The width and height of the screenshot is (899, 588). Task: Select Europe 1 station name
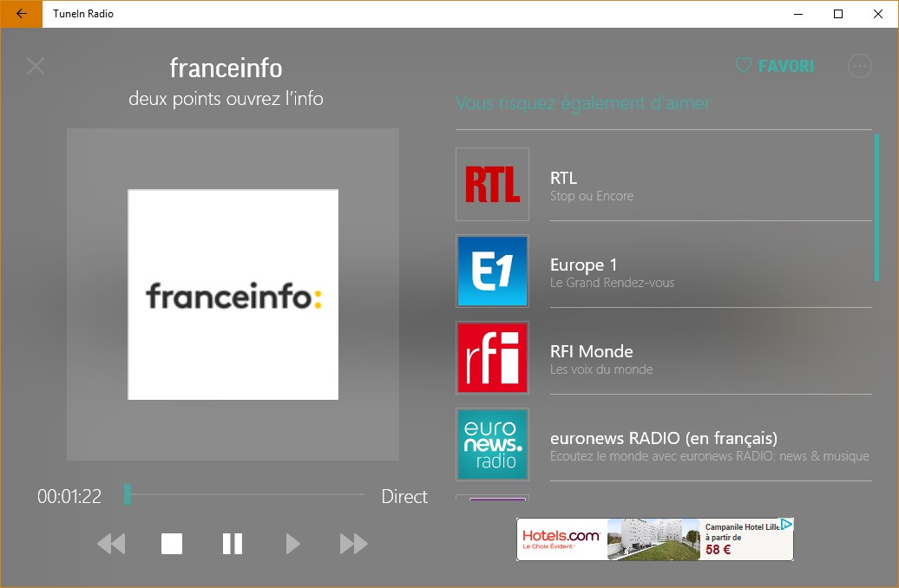pyautogui.click(x=584, y=265)
